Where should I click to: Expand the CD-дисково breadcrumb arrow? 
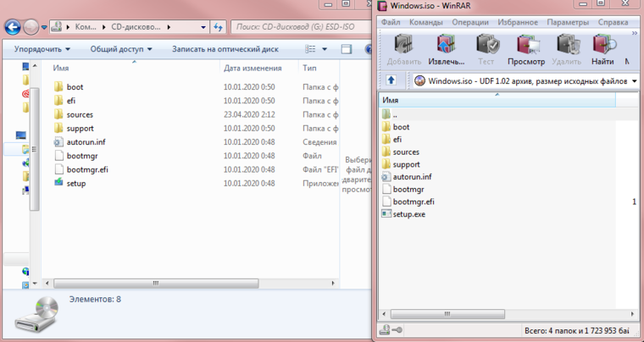(169, 27)
